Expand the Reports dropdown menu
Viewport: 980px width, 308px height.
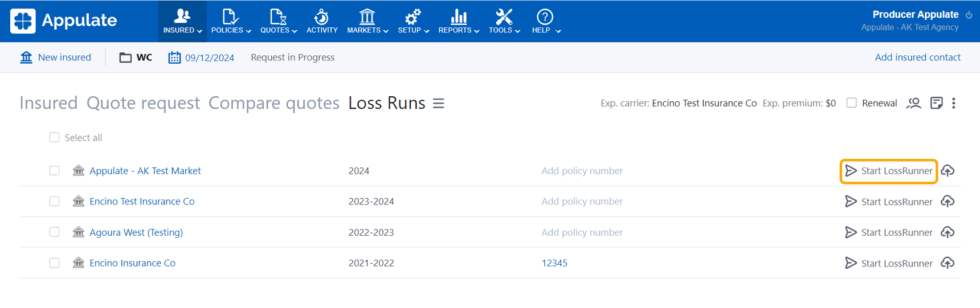(459, 22)
